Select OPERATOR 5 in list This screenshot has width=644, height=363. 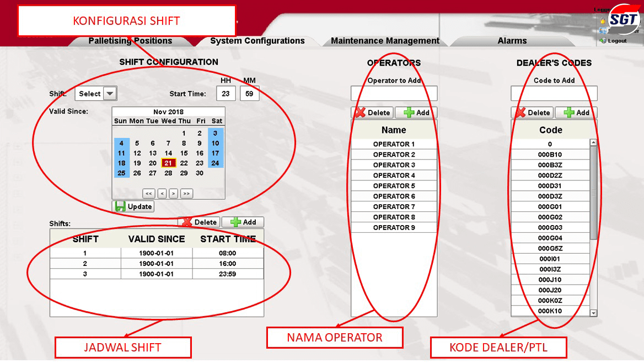[394, 186]
